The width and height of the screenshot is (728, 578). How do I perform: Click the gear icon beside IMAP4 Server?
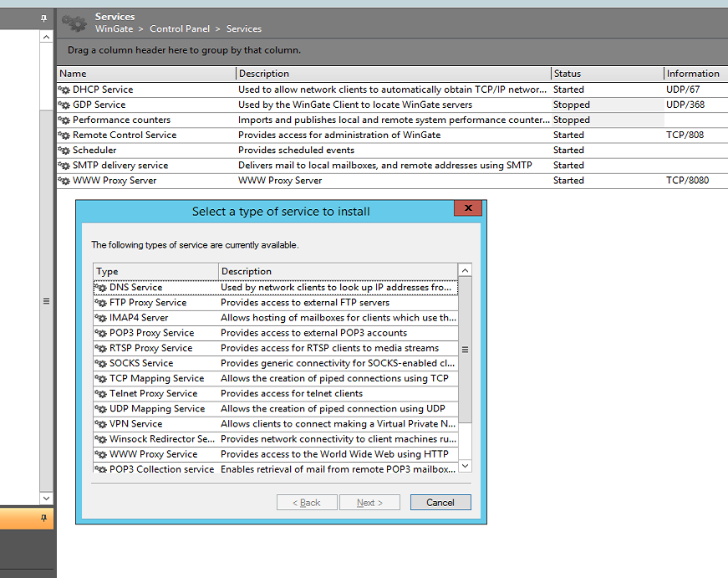coord(101,318)
